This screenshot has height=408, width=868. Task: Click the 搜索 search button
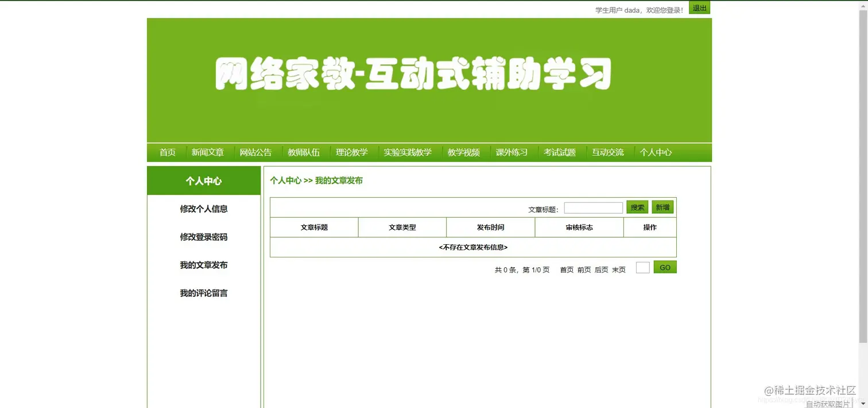637,207
